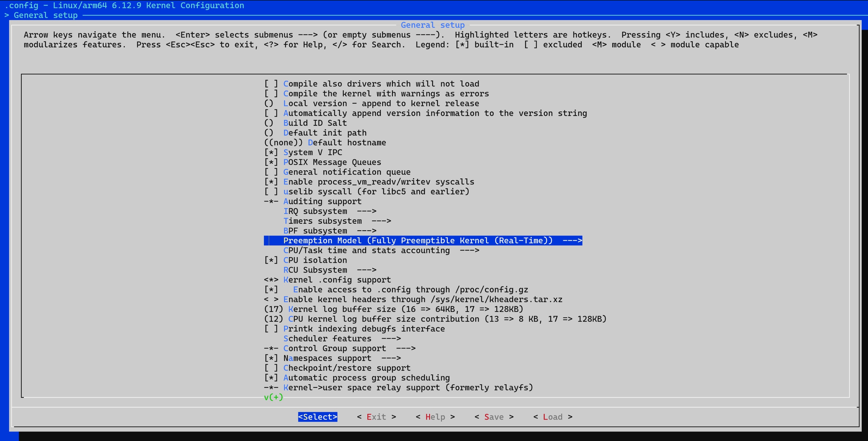Open the 'Timers subsystem' submenu
868x441 pixels.
point(337,221)
